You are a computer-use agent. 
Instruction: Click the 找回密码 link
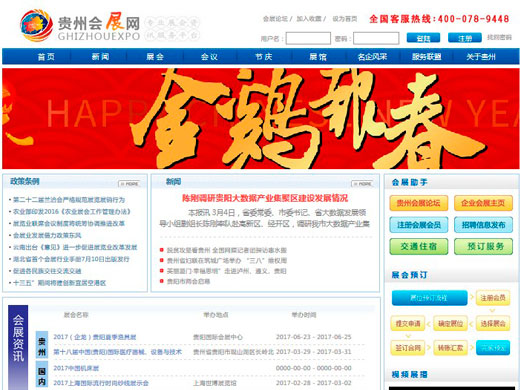[499, 37]
